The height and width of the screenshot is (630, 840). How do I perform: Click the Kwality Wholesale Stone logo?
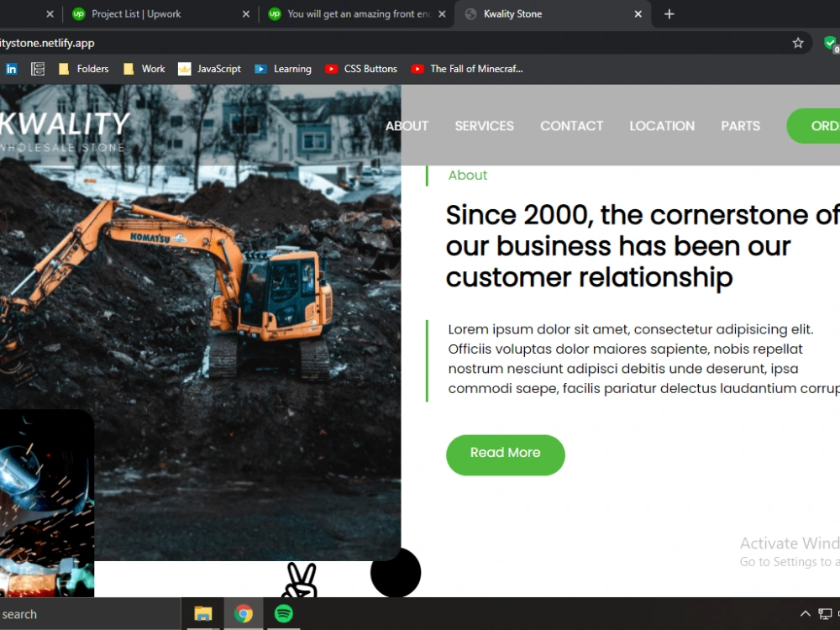point(65,131)
